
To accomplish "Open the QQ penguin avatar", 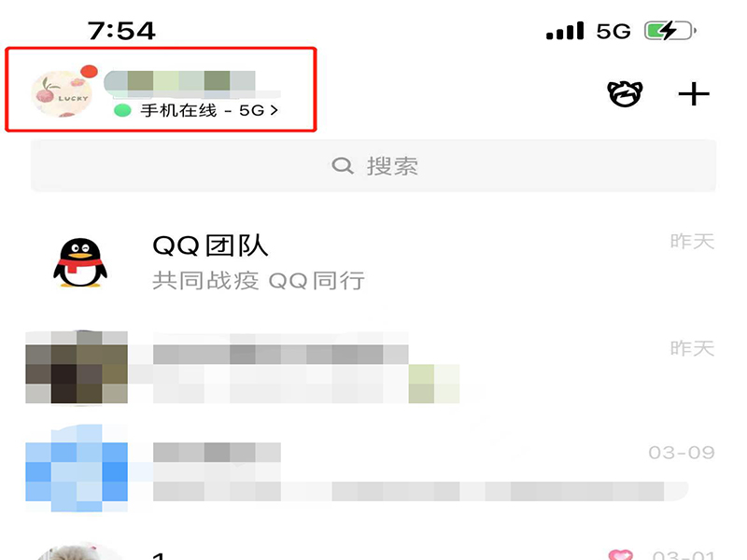I will tap(80, 262).
